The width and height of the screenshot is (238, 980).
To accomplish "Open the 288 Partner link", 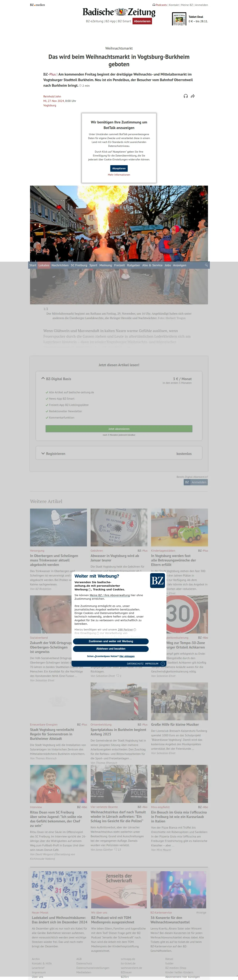I will point(125,630).
